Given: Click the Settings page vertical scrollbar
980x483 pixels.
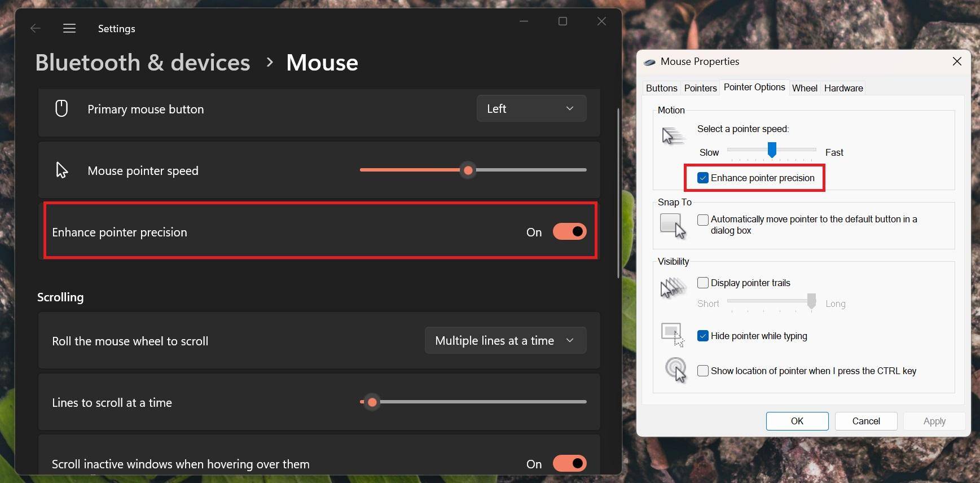Looking at the screenshot, I should [x=618, y=193].
